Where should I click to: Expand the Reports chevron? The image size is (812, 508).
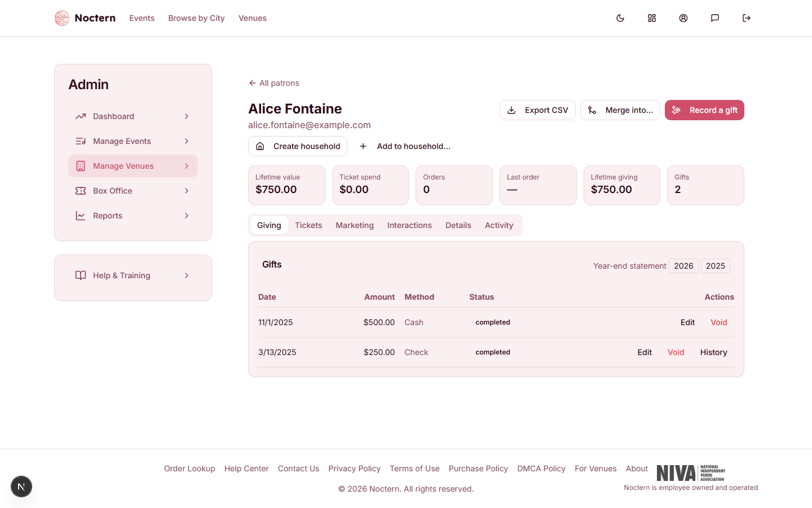point(187,216)
